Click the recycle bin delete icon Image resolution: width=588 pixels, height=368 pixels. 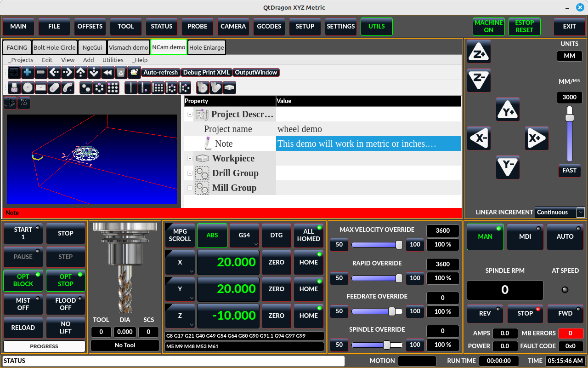pos(120,72)
